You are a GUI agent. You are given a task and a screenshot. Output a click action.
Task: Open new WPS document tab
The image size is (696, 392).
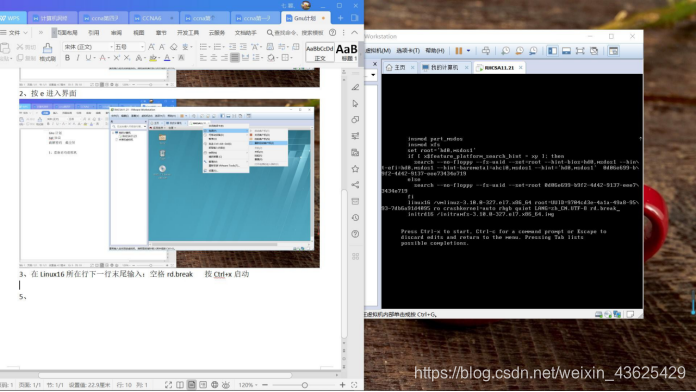pos(340,18)
